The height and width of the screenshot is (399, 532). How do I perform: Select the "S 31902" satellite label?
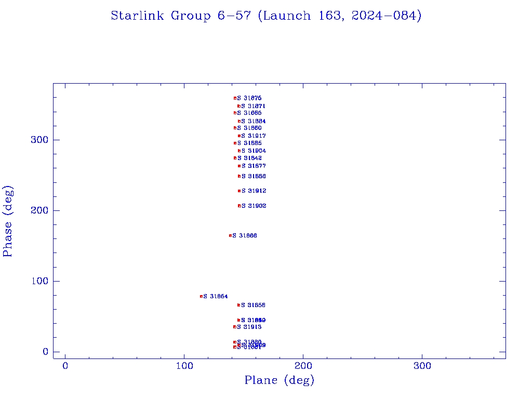(254, 206)
